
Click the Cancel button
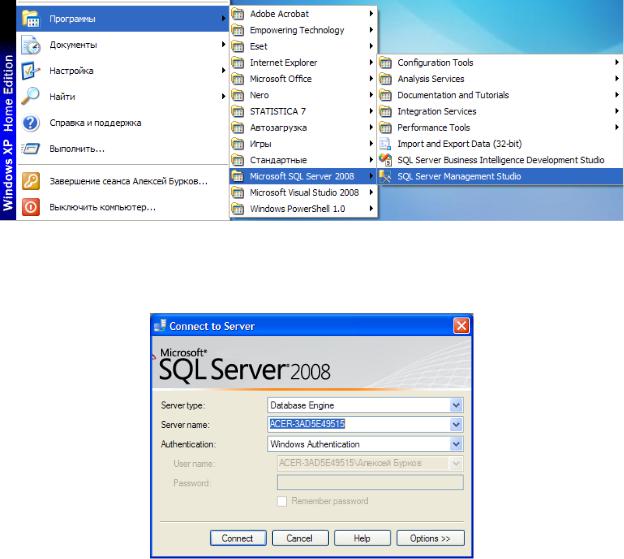(300, 538)
